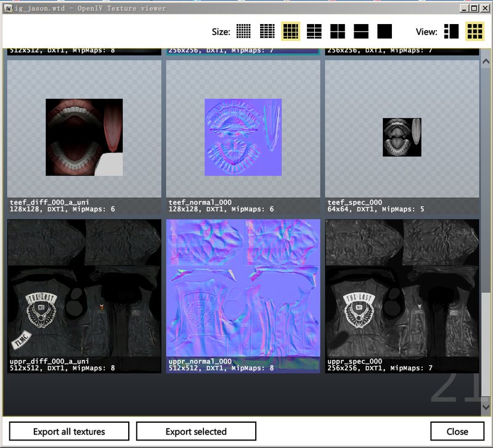Click the uppr_diff_000_a_uni label text
The width and height of the screenshot is (493, 448).
click(x=49, y=361)
